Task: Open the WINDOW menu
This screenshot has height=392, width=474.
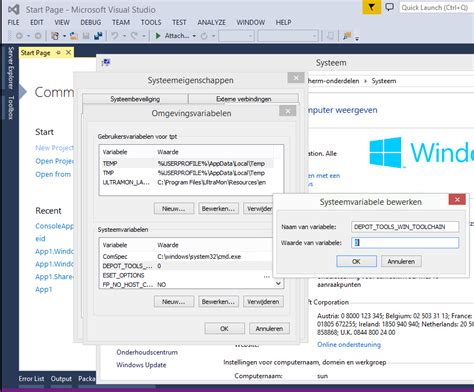Action: pos(251,22)
